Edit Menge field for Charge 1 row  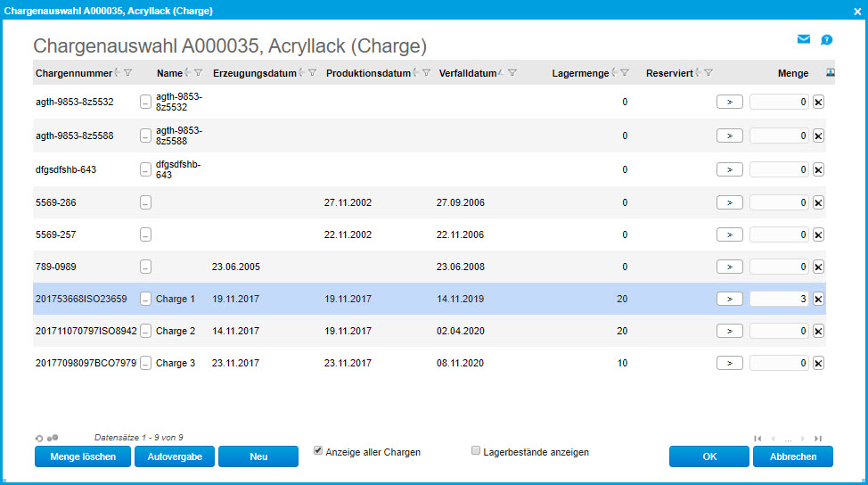click(779, 299)
